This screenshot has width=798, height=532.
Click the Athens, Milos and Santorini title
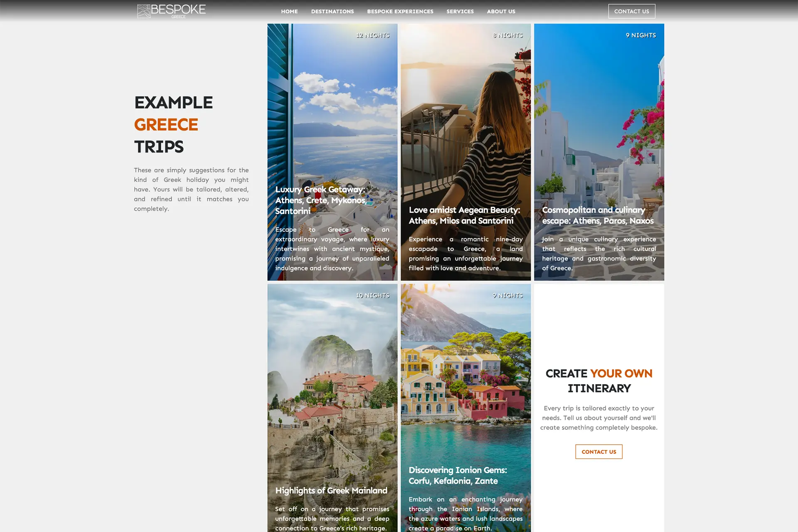pyautogui.click(x=461, y=221)
